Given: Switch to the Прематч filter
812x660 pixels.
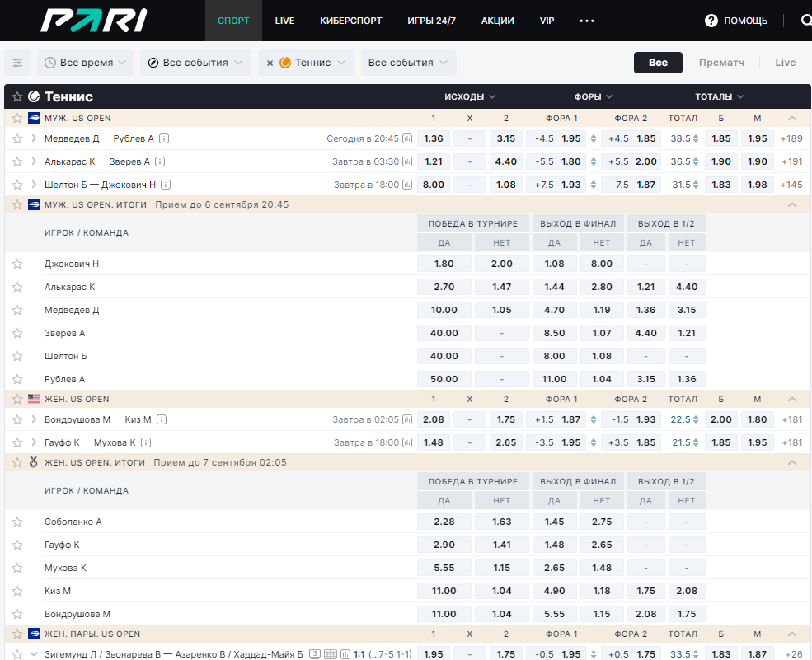Looking at the screenshot, I should click(x=721, y=63).
